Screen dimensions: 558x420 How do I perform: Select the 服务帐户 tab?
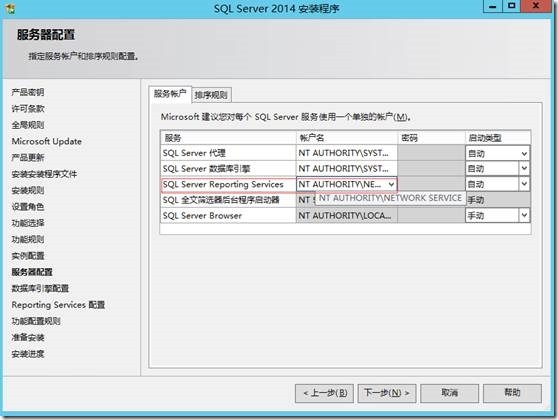[x=170, y=94]
